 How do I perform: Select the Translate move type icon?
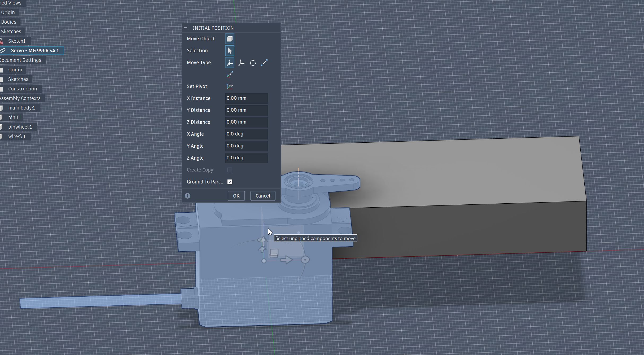pos(241,63)
